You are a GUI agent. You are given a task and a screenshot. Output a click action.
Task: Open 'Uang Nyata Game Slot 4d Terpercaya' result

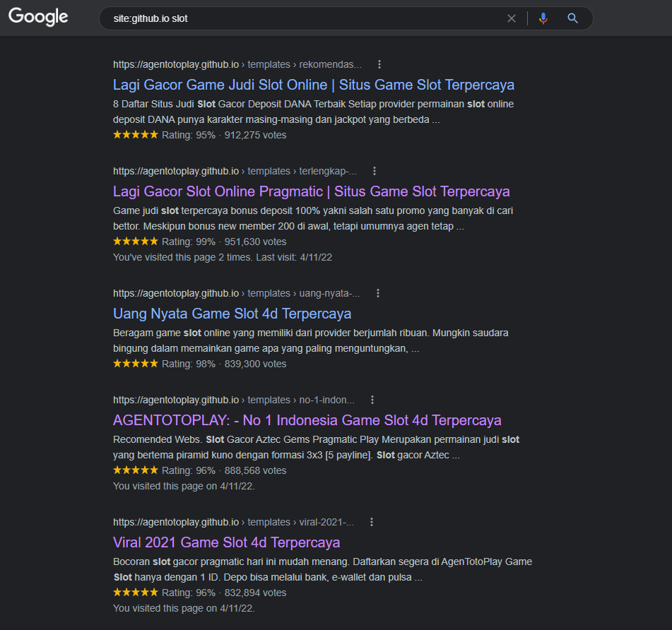(232, 314)
